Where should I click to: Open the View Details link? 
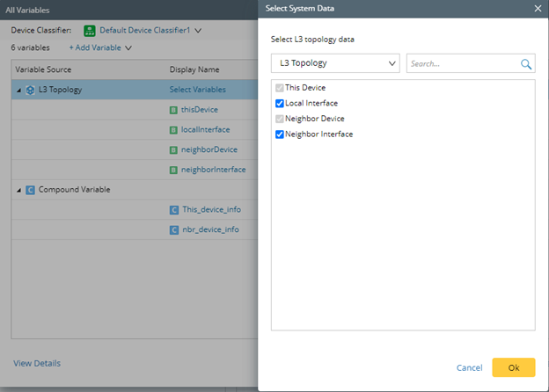click(37, 363)
